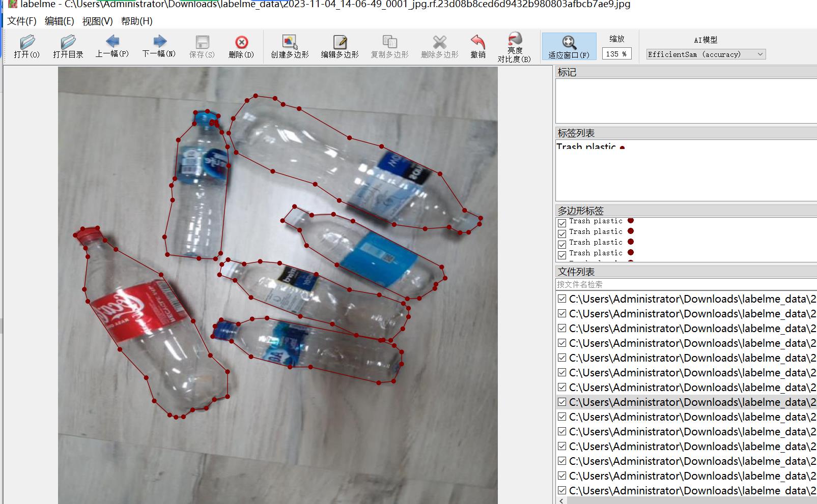Toggle the fourth Trash plastic polygon checkbox
This screenshot has width=817, height=504.
[562, 255]
